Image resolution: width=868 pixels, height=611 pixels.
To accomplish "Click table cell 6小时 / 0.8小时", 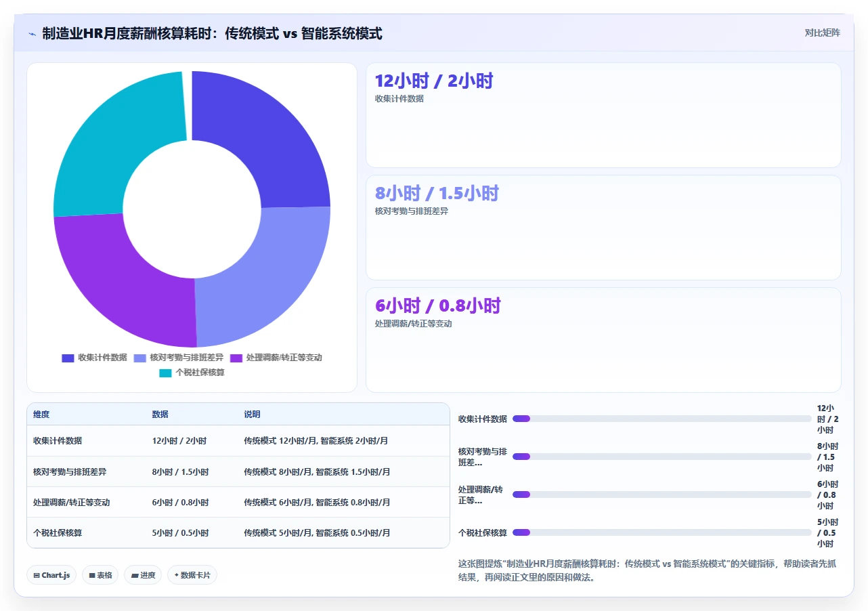I will (x=181, y=503).
